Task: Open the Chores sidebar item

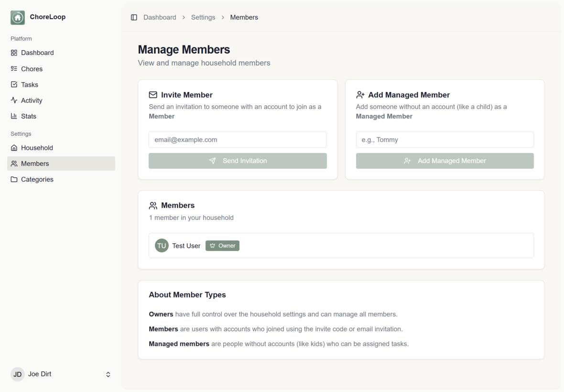Action: (61, 69)
